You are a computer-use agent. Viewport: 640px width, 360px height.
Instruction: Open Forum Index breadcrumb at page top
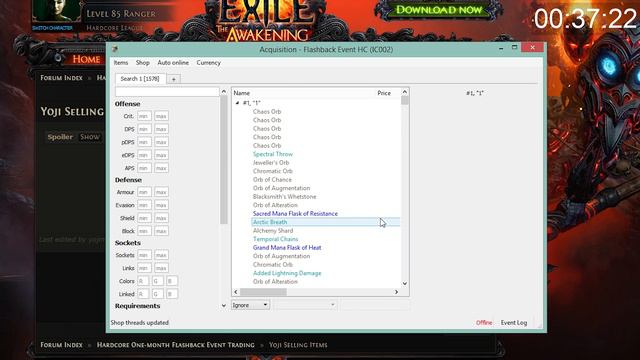click(x=61, y=78)
